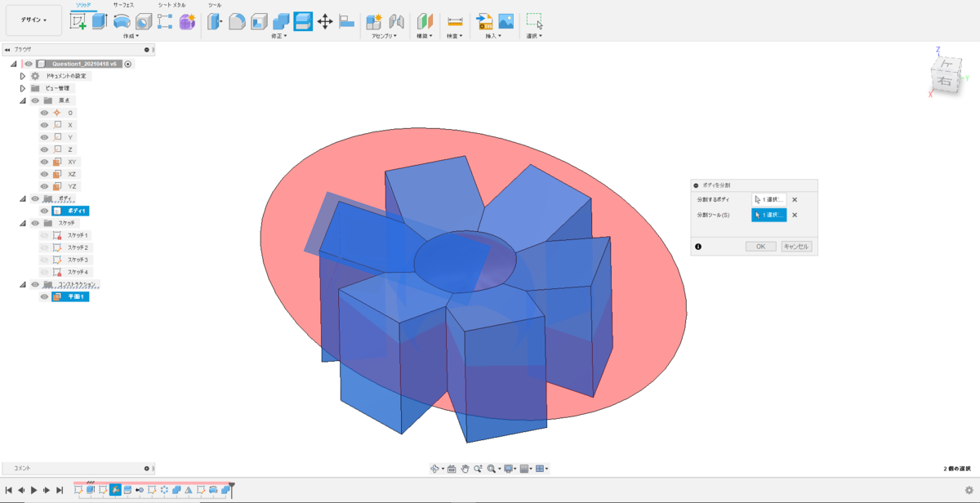Click the info icon in Split Body dialog

698,246
